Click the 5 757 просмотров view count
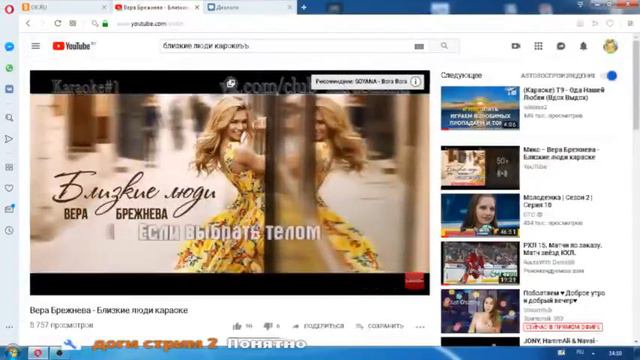640x360 pixels. pos(62,325)
